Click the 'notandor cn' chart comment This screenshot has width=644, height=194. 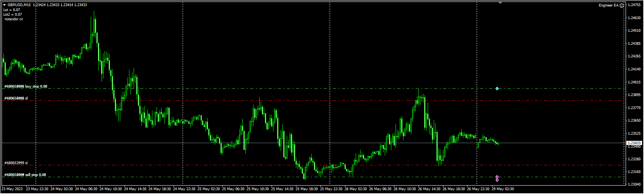tap(14, 19)
